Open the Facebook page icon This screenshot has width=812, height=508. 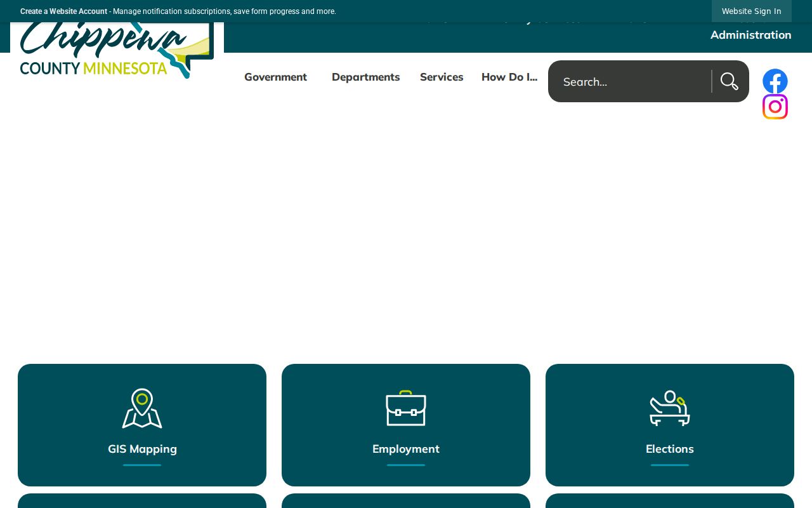775,81
